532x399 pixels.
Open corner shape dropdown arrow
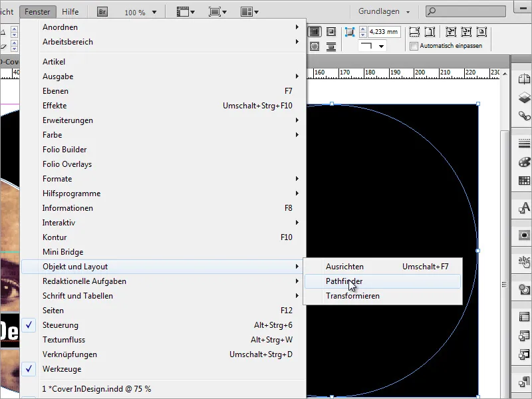pyautogui.click(x=381, y=46)
